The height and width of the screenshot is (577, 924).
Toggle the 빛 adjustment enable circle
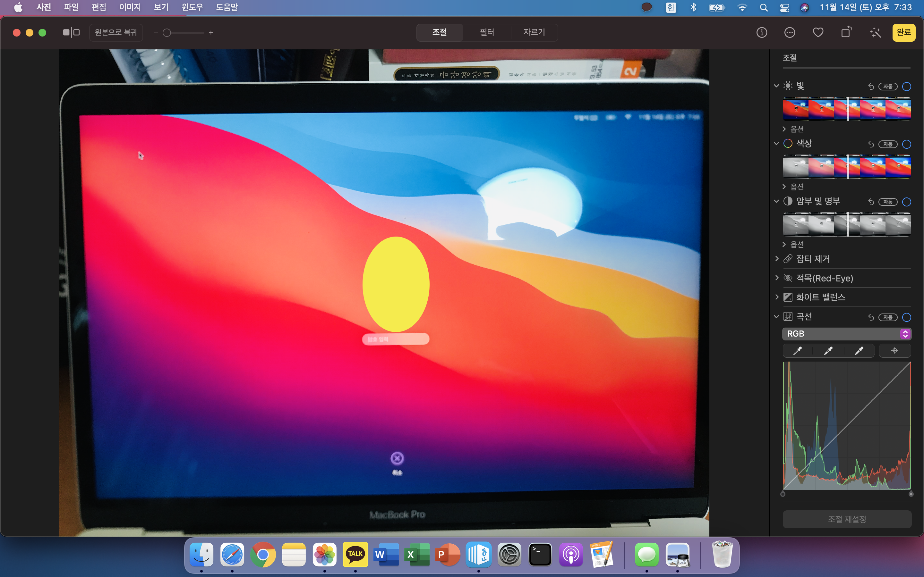point(906,87)
